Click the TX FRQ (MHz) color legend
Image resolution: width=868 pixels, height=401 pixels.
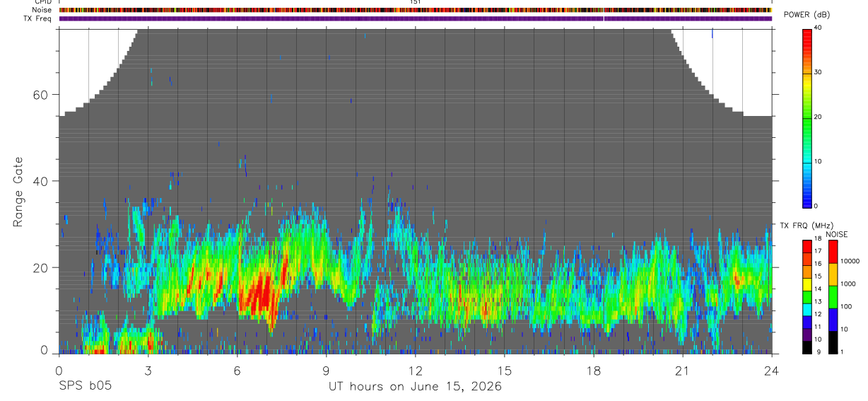pos(807,296)
